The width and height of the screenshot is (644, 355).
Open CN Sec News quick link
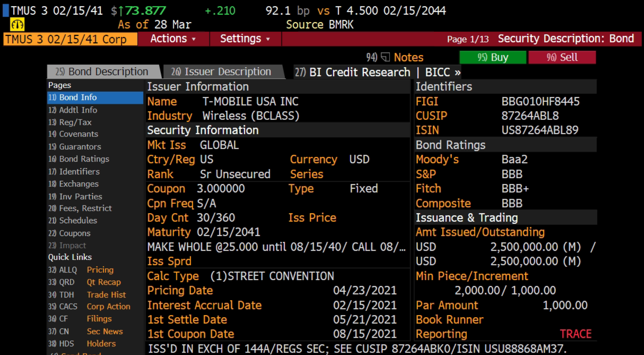point(86,331)
